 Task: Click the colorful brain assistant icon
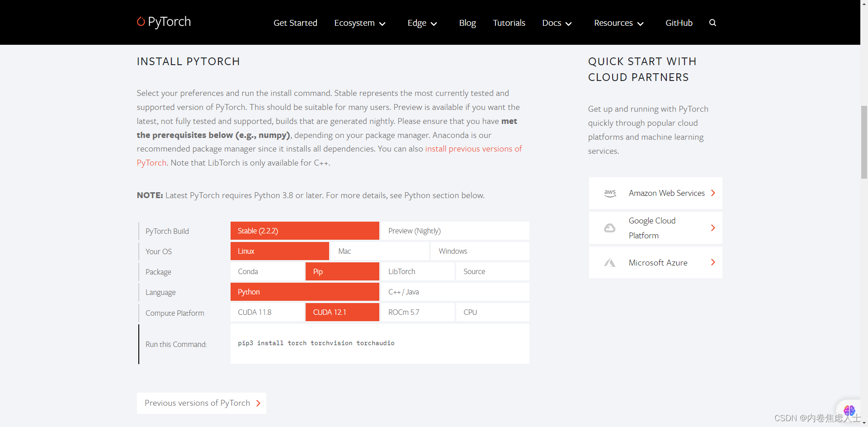pyautogui.click(x=849, y=411)
